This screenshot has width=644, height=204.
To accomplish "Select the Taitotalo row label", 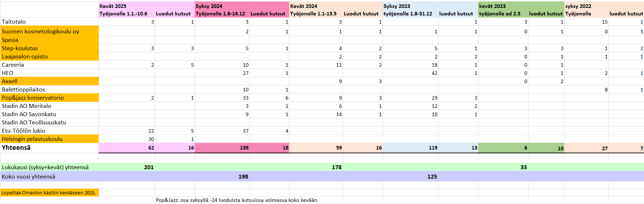I will (50, 22).
